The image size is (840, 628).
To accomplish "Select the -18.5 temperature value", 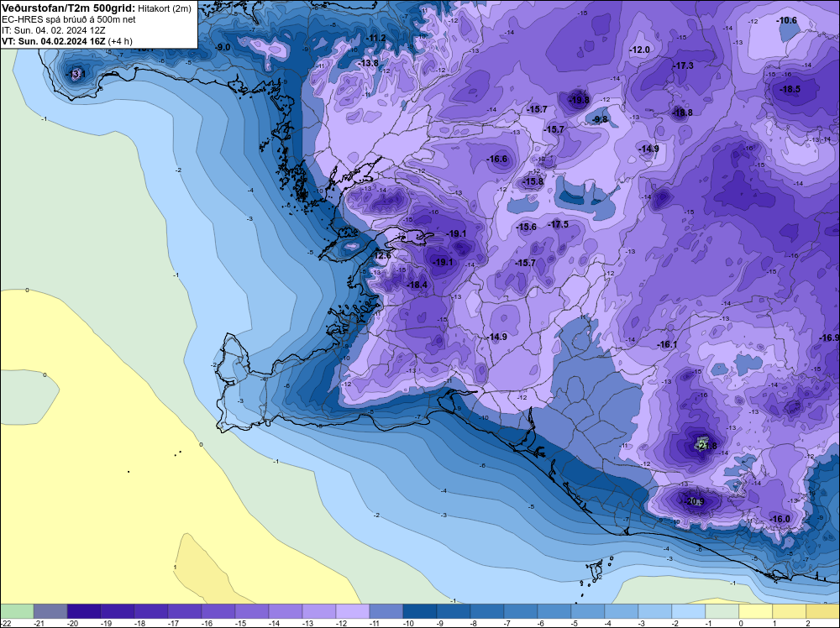I will tap(790, 89).
